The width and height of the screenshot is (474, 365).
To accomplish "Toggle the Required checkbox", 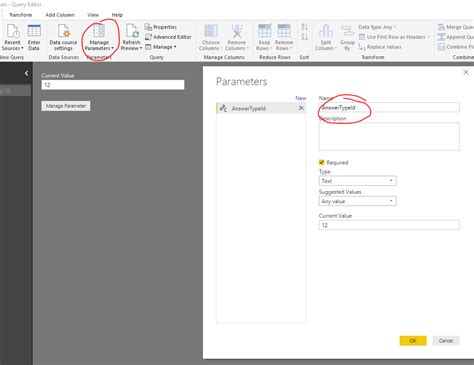I will coord(321,162).
